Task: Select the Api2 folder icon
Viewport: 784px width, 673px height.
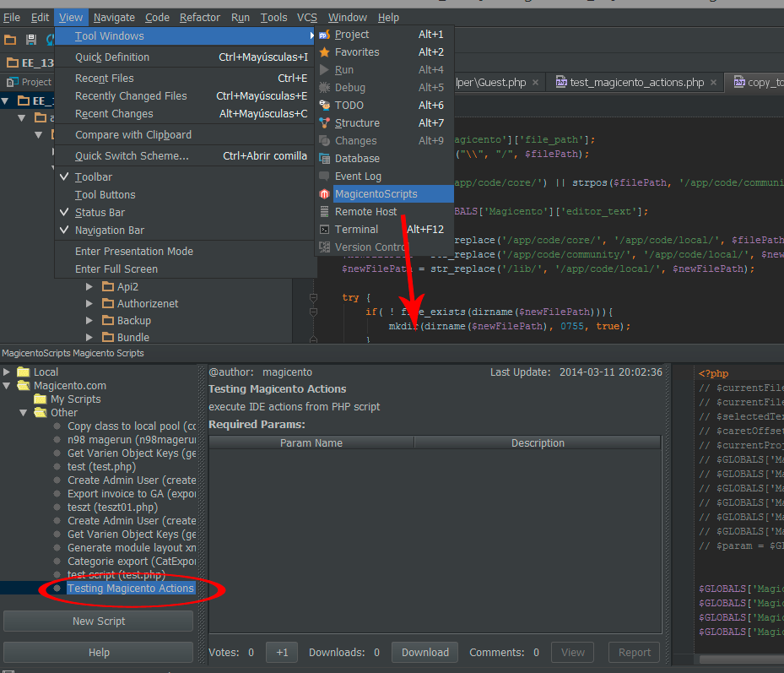Action: pos(108,287)
